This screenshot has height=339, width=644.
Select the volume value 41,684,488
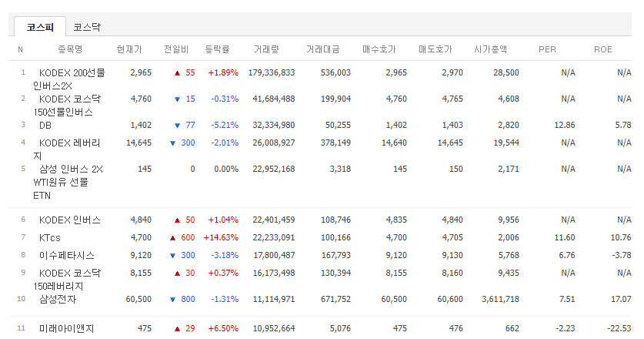(274, 99)
